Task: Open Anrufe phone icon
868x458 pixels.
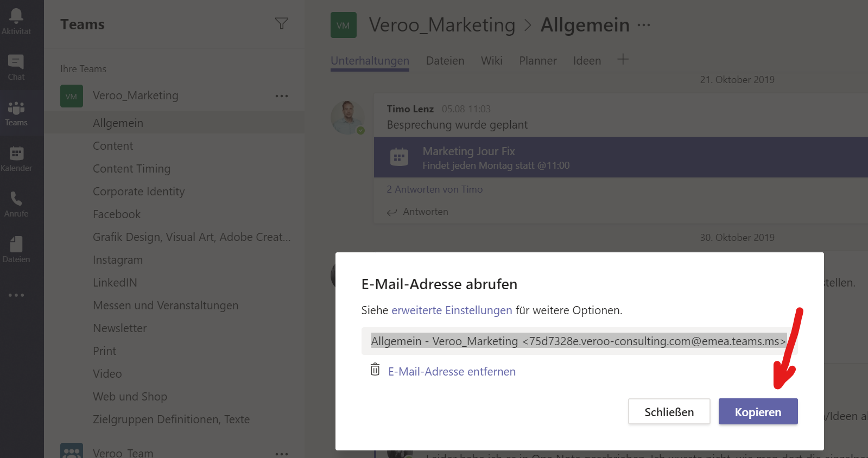Action: (16, 204)
